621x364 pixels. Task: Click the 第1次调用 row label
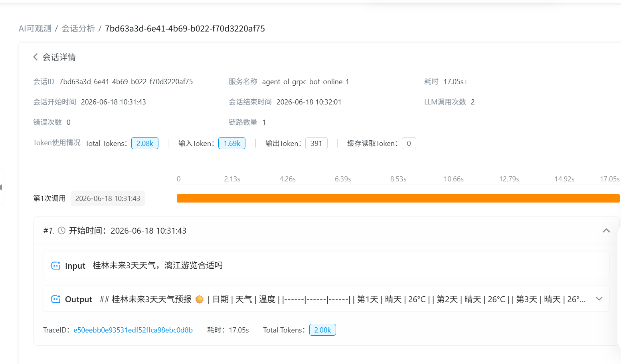[x=49, y=199]
